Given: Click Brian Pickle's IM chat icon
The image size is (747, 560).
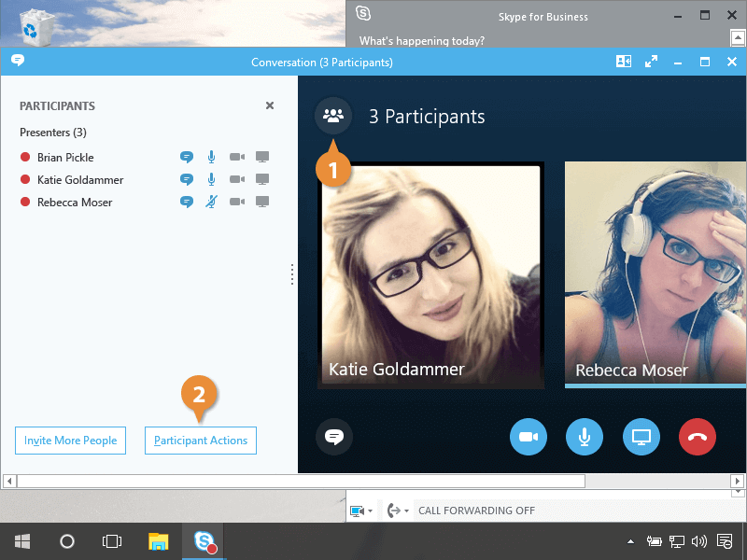Looking at the screenshot, I should [187, 157].
